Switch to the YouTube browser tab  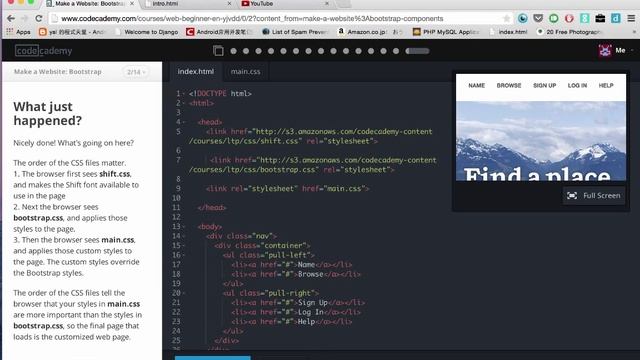point(284,4)
